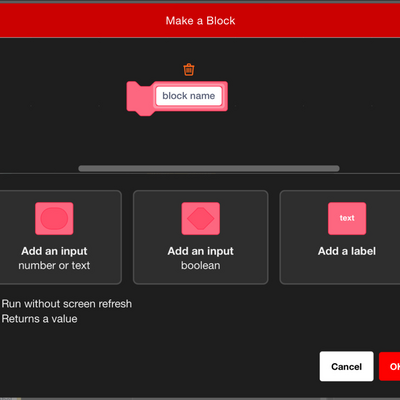Click the 'Make a Block' title bar
The width and height of the screenshot is (400, 400).
tap(200, 21)
